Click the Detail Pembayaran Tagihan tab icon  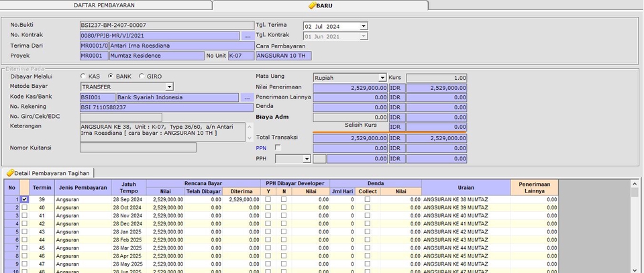coord(10,173)
